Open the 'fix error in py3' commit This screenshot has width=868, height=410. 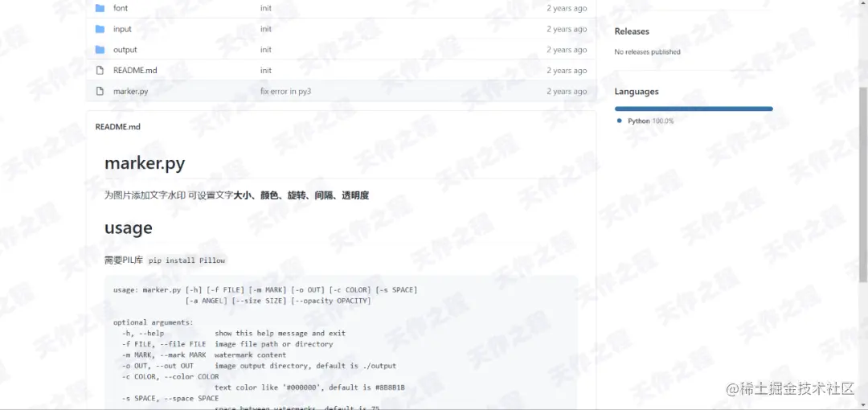pyautogui.click(x=285, y=91)
